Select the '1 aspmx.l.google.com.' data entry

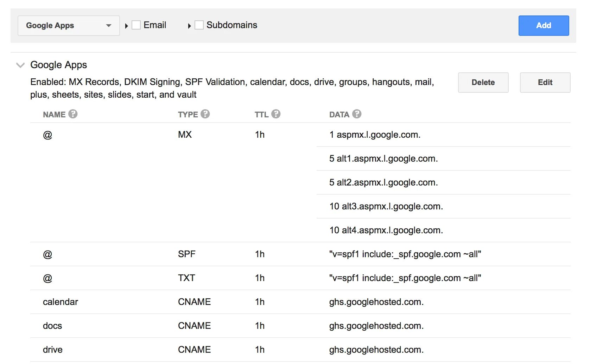[x=375, y=135]
